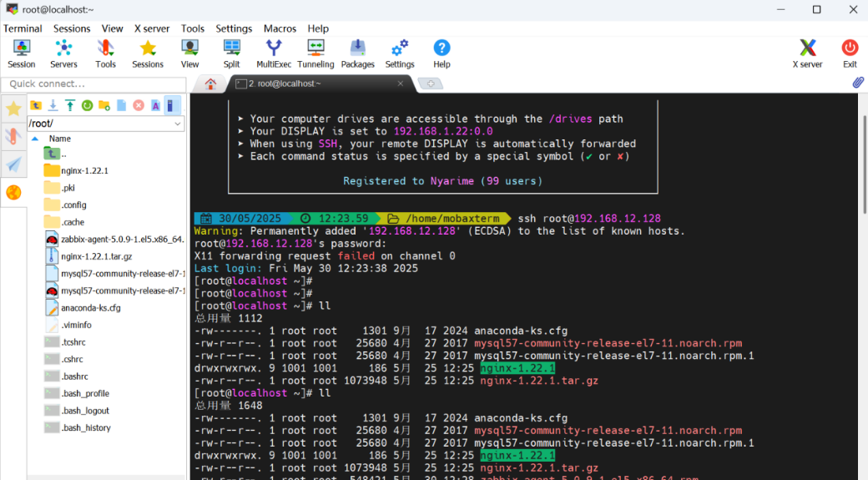Click the red Exit power button
The height and width of the screenshot is (480, 868).
[x=850, y=54]
